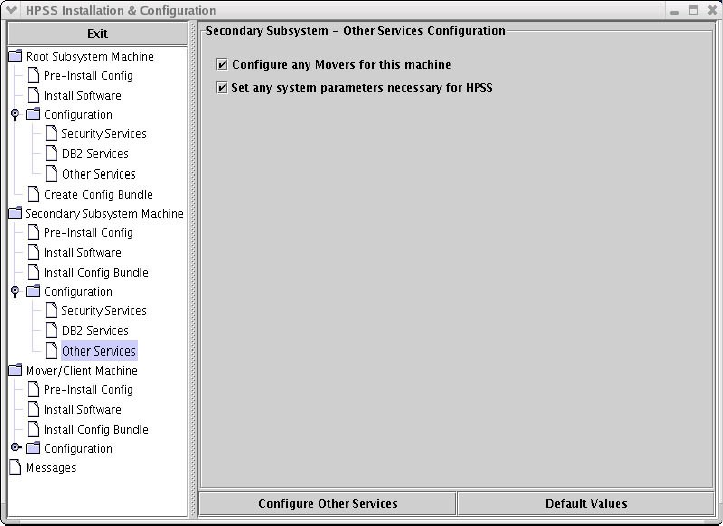Click document icon of Secondary Security Services
The width and height of the screenshot is (723, 526).
tap(52, 310)
